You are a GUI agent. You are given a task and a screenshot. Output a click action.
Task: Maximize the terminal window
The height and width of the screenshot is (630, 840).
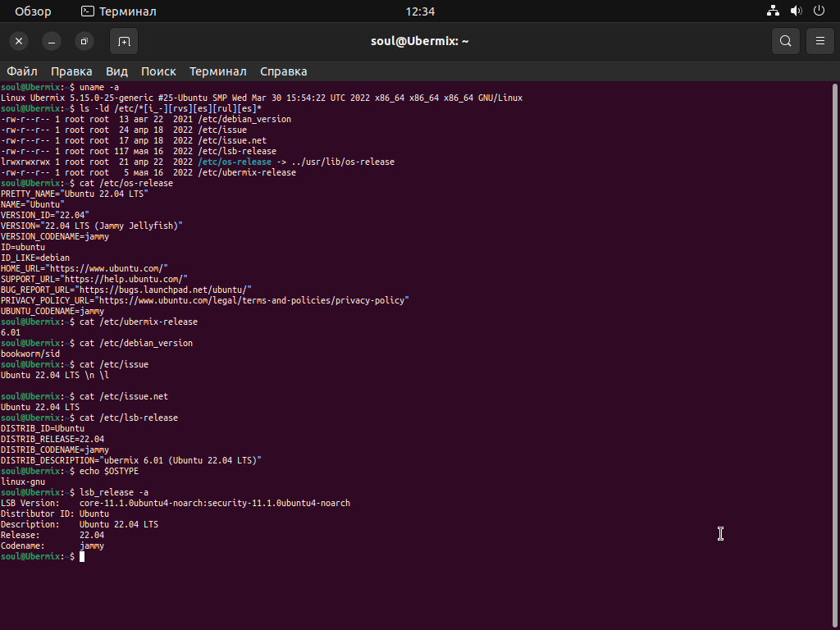[x=84, y=41]
